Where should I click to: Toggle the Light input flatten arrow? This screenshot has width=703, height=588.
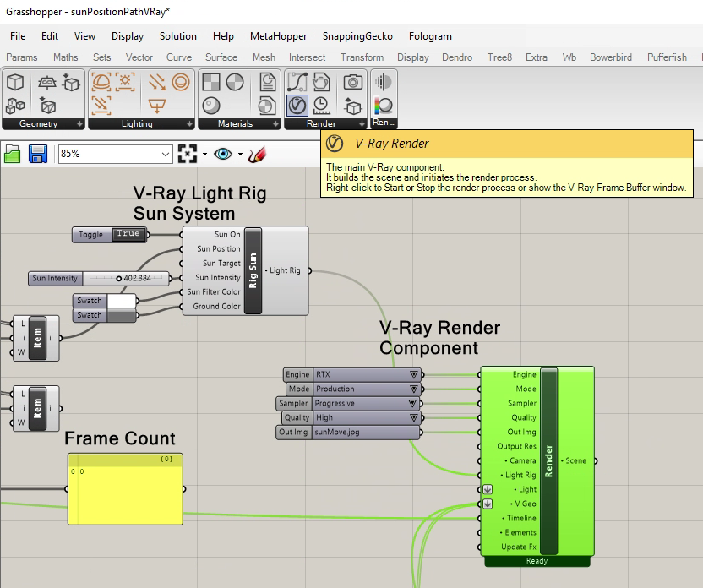click(488, 489)
